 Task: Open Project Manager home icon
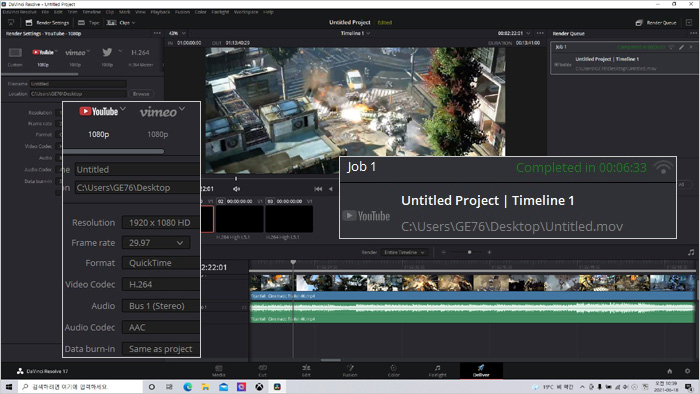point(670,371)
